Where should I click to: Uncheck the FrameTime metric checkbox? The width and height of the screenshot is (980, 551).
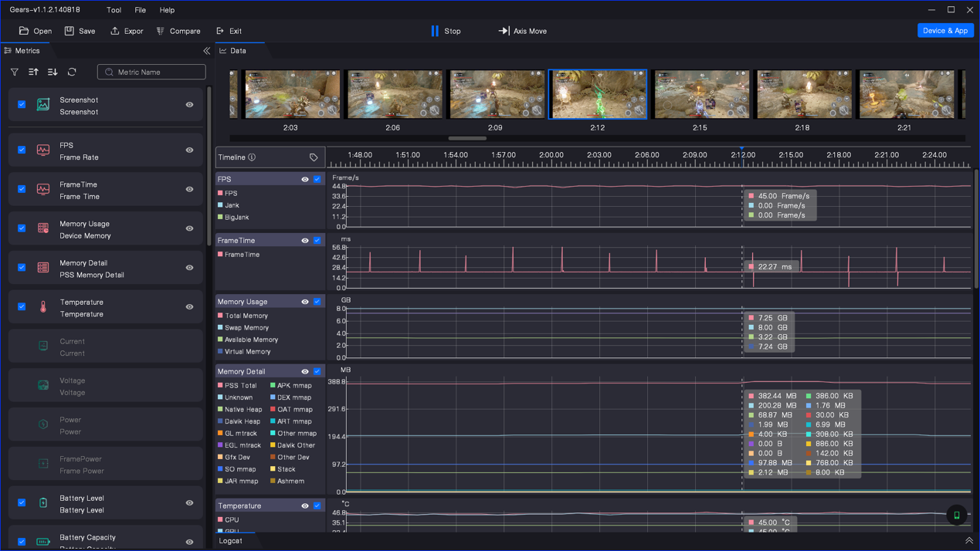coord(22,190)
